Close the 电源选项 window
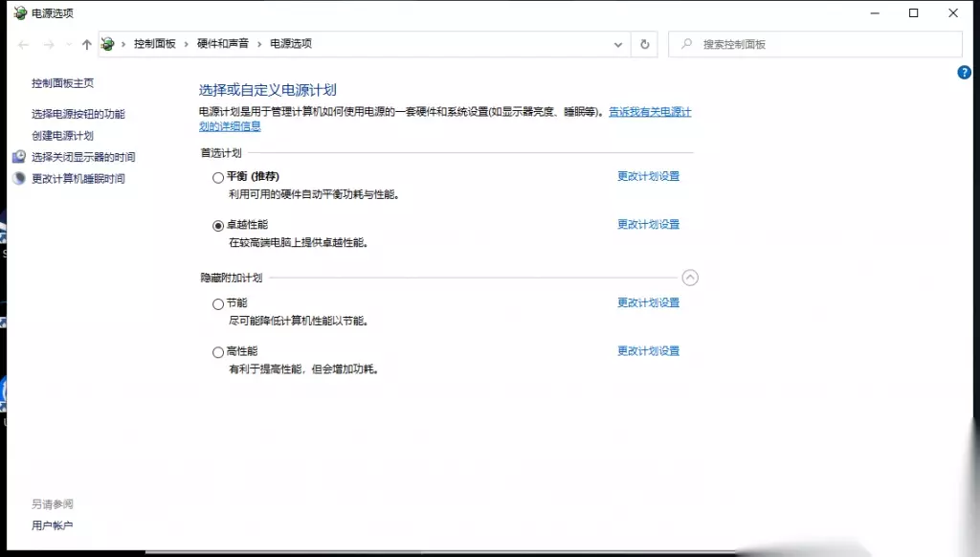980x557 pixels. (952, 13)
